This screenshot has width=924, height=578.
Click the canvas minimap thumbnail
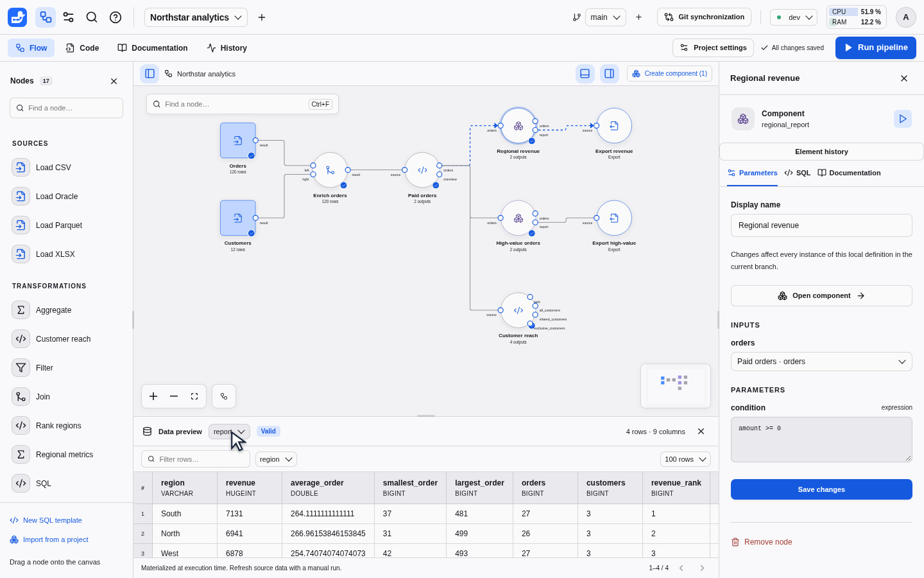(x=676, y=386)
